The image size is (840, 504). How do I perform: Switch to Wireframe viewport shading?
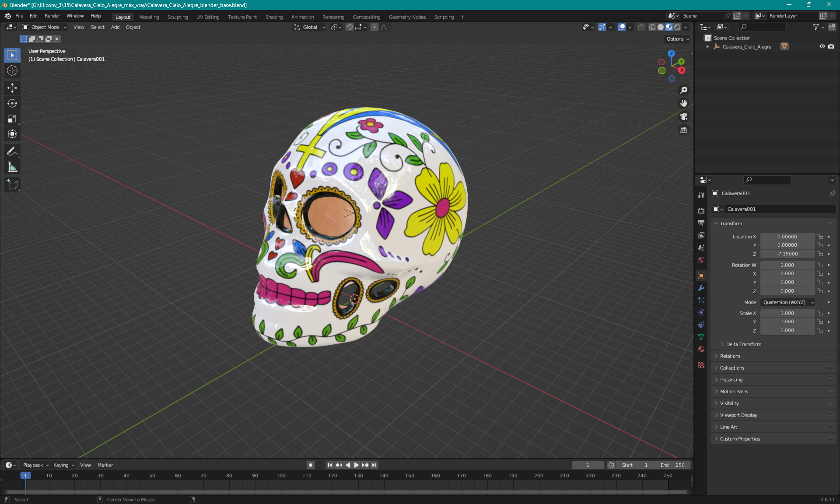pos(652,27)
